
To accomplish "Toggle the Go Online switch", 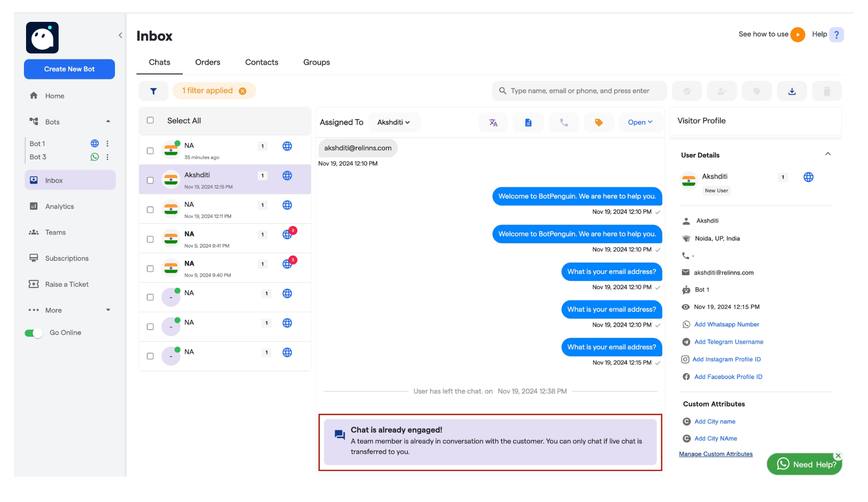I will coord(33,333).
